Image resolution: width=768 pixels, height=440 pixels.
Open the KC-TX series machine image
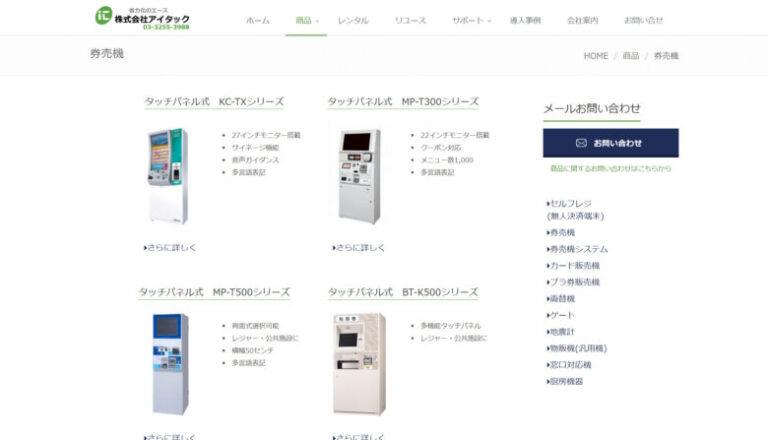pyautogui.click(x=167, y=176)
